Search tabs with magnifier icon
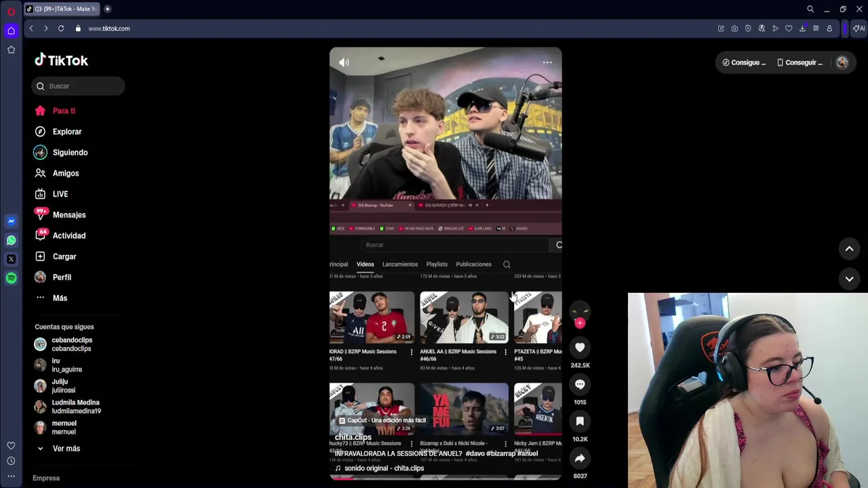 pos(810,9)
